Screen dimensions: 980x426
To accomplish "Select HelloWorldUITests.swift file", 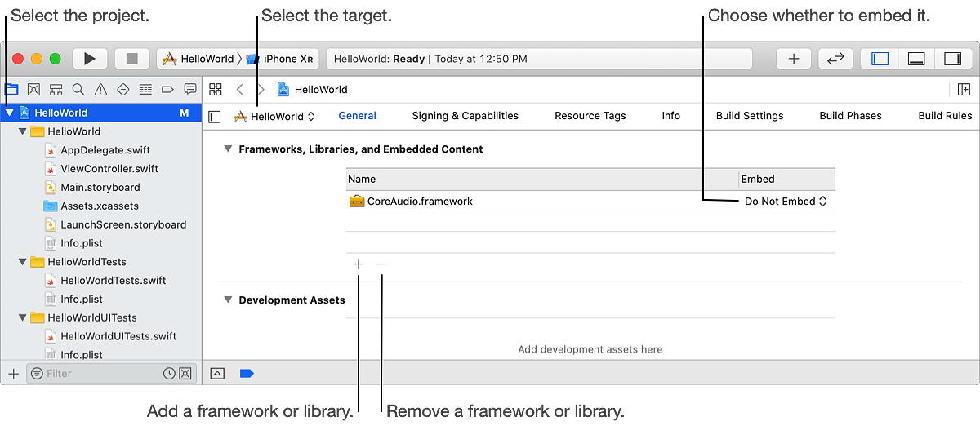I will click(118, 336).
